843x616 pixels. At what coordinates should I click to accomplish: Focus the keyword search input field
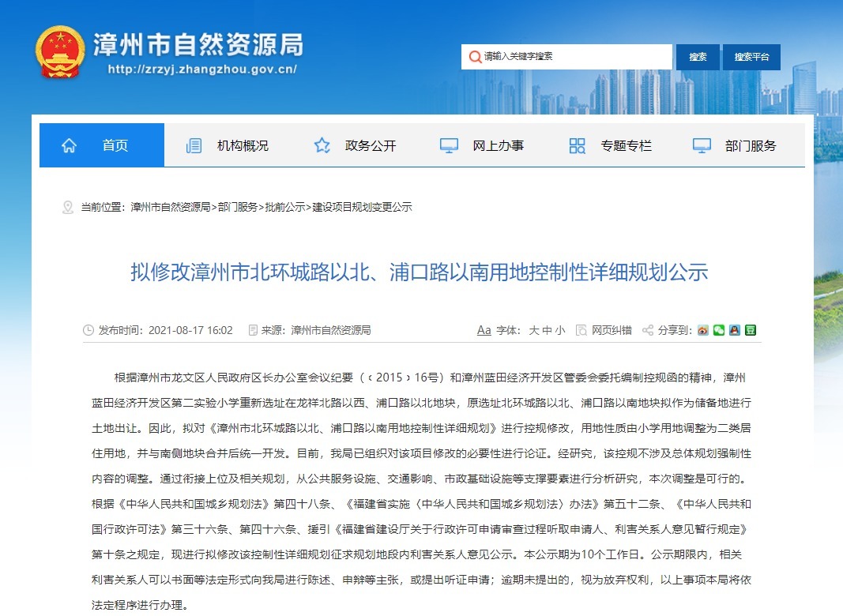[x=566, y=57]
